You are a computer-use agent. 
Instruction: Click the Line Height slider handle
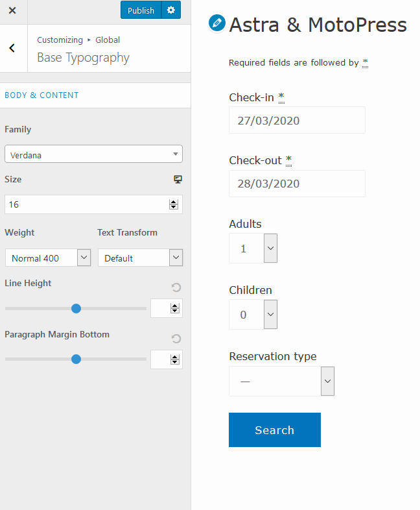click(76, 308)
